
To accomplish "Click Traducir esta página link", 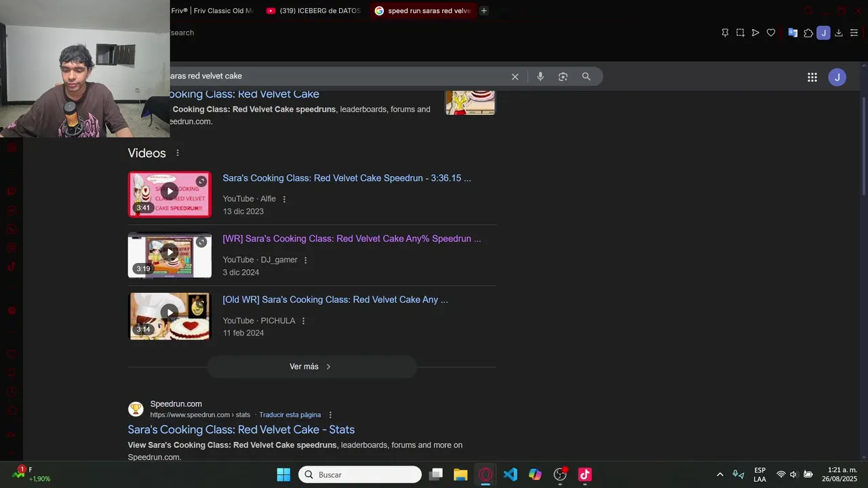I will click(290, 415).
